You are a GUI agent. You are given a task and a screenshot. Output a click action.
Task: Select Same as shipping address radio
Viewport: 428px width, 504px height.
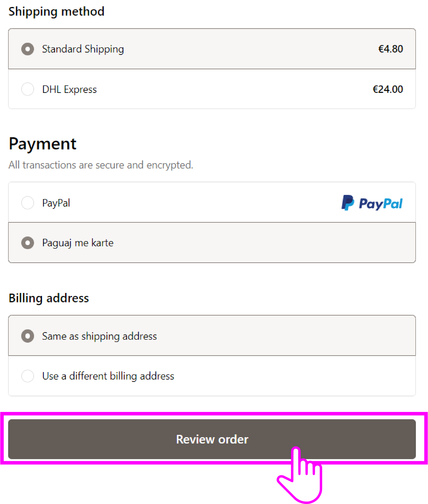tap(28, 336)
